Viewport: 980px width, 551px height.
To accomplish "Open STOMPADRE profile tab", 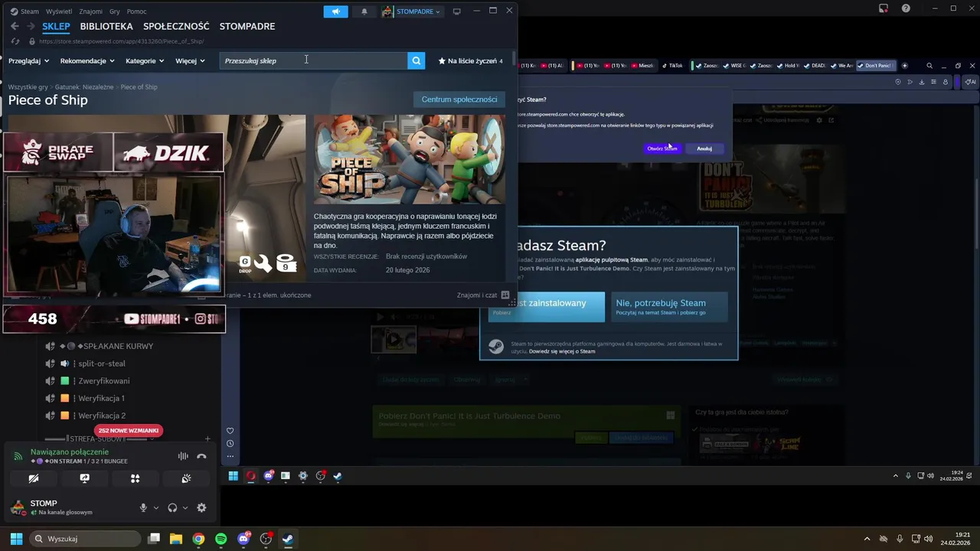I will pyautogui.click(x=247, y=26).
